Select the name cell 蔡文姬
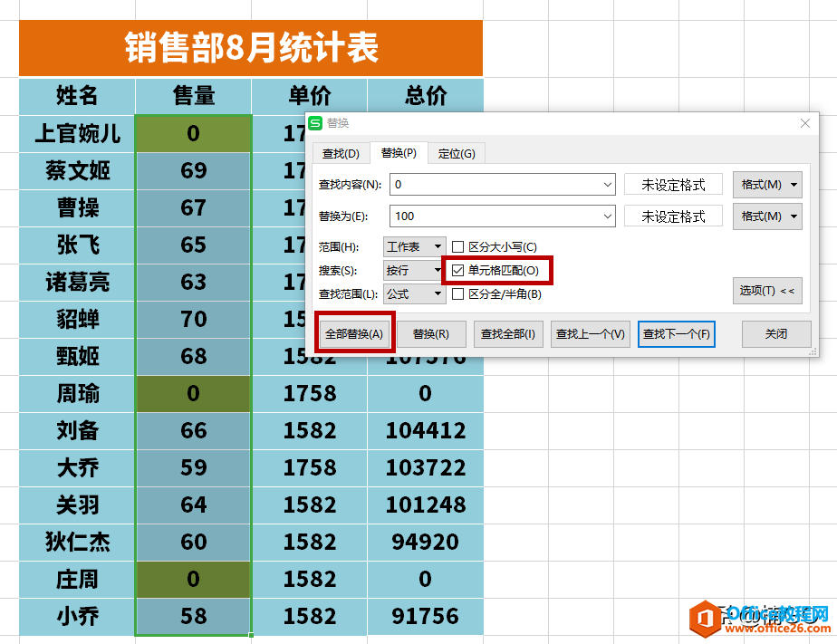837x644 pixels. (x=77, y=171)
